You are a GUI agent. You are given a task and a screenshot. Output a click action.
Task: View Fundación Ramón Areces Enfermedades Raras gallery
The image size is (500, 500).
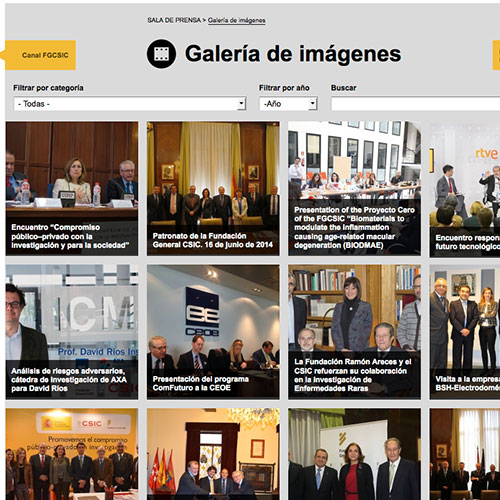(354, 332)
